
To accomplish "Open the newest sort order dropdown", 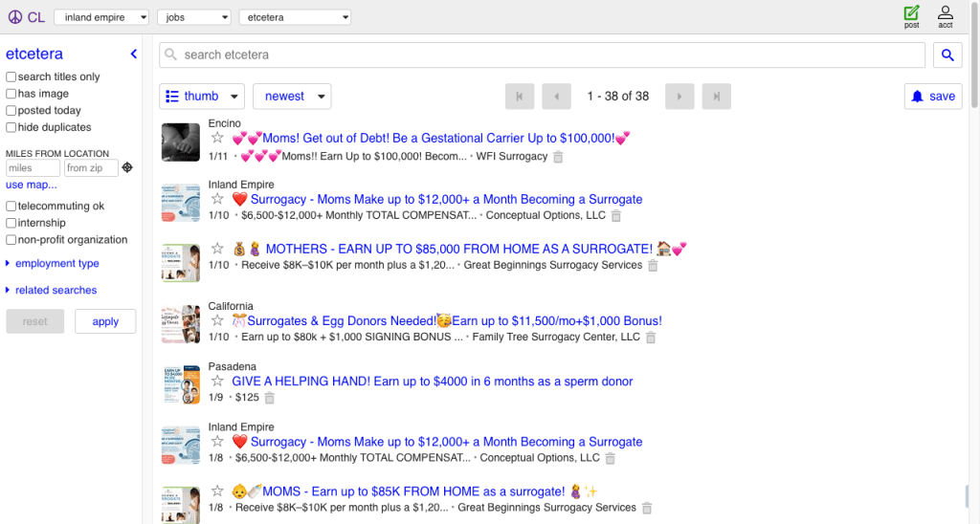I will pos(292,97).
